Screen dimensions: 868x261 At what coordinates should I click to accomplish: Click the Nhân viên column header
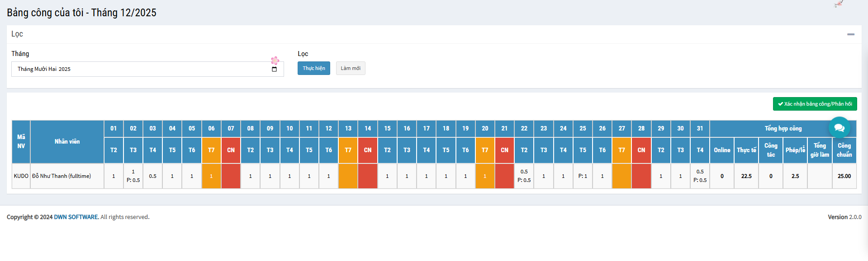67,142
